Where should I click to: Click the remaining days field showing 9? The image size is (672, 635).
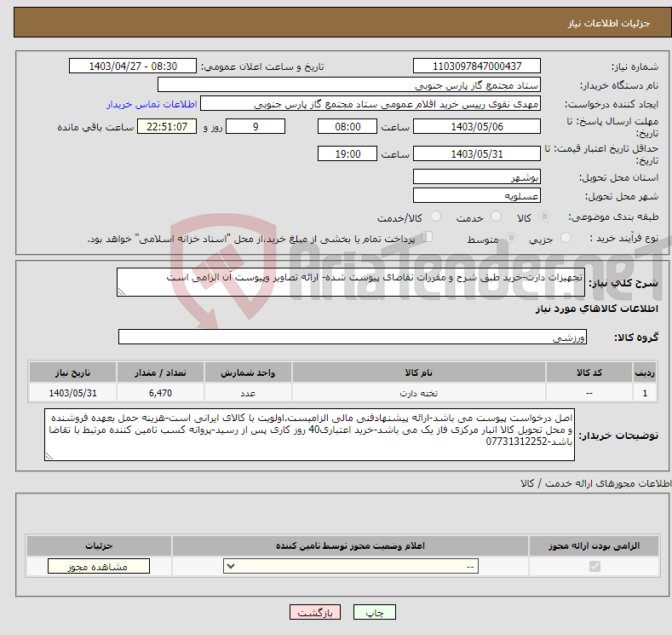click(x=256, y=126)
